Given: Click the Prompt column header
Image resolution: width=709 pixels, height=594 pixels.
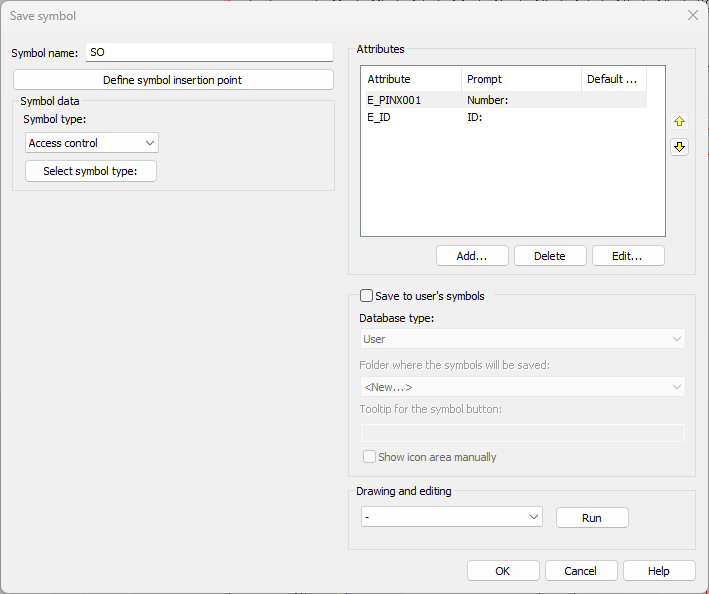Looking at the screenshot, I should pyautogui.click(x=521, y=79).
